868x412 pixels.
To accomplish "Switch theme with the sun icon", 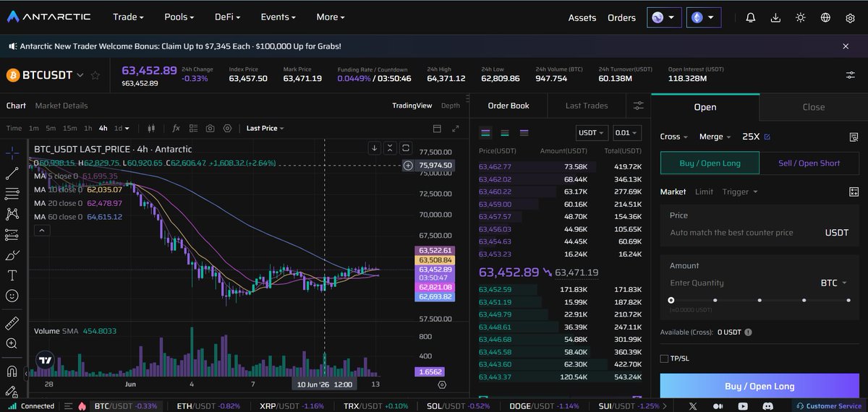I will pos(801,17).
